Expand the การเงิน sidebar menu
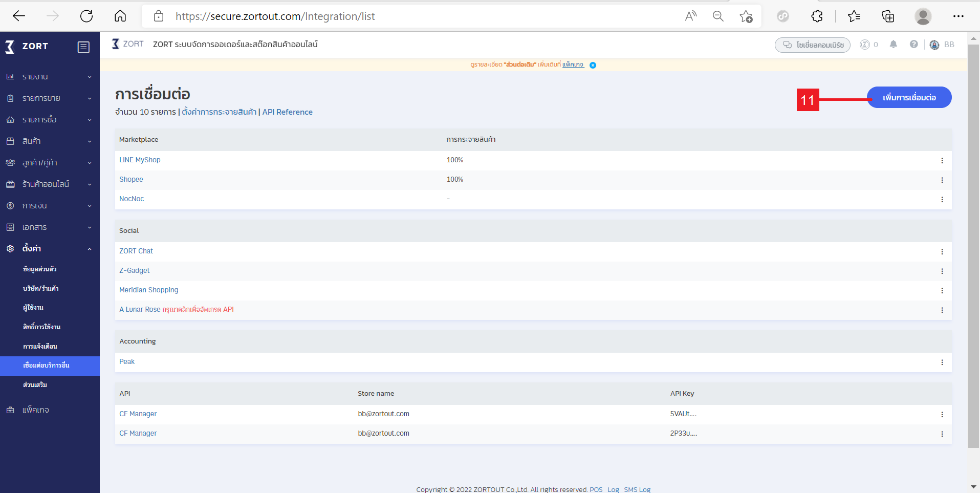The image size is (980, 493). [x=50, y=206]
